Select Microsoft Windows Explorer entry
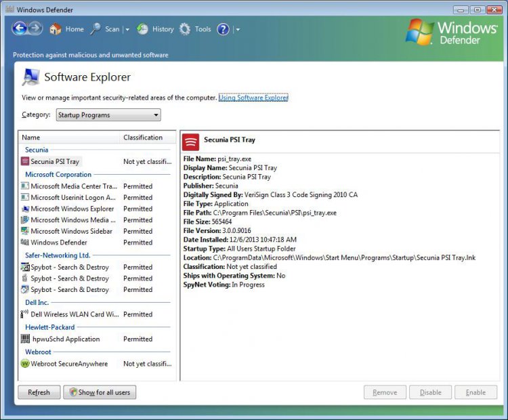The height and width of the screenshot is (420, 508). click(72, 209)
